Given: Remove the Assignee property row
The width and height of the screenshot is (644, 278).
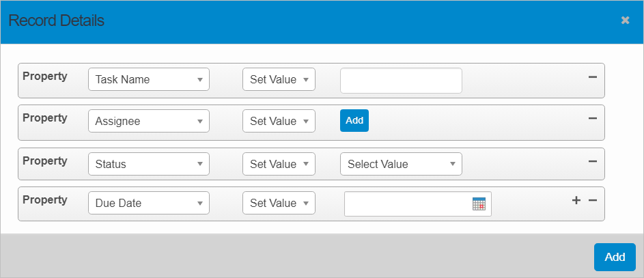Looking at the screenshot, I should point(592,117).
